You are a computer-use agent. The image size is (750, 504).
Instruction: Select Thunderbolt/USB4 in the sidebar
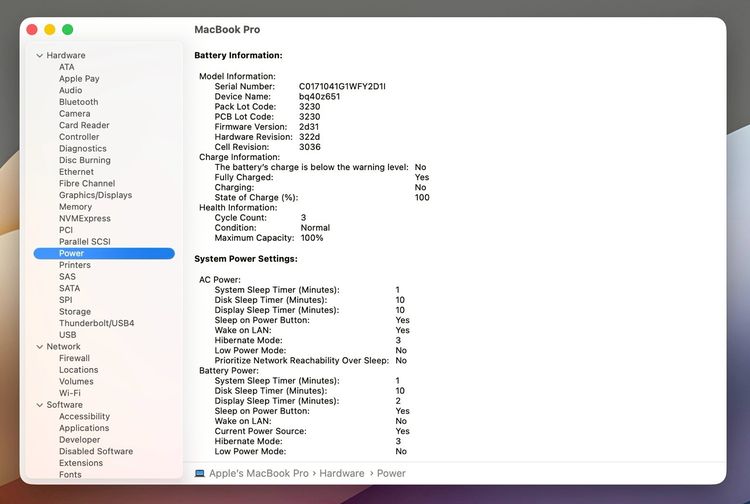[x=97, y=323]
